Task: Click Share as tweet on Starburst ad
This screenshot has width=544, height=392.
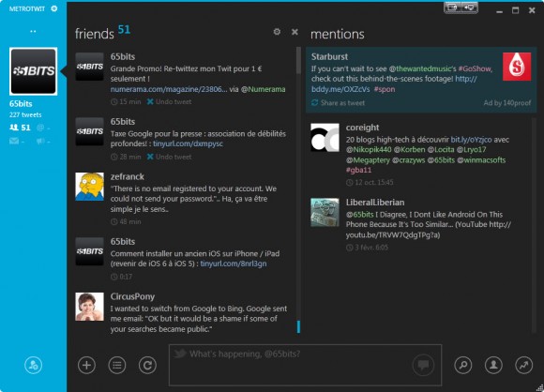Action: click(x=339, y=102)
